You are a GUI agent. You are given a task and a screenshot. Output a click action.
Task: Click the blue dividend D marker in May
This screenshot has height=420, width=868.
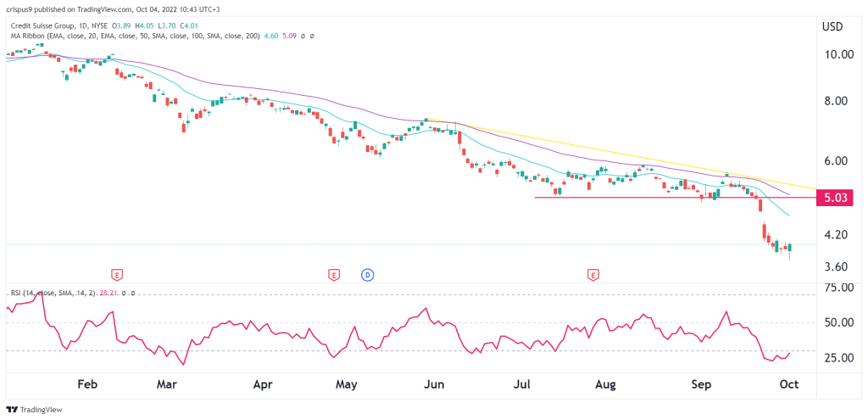(367, 274)
